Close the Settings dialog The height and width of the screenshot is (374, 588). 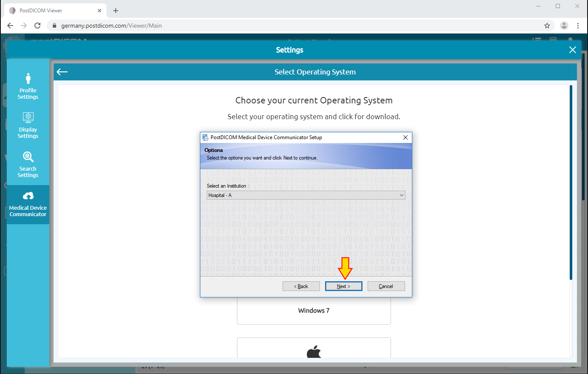(573, 50)
